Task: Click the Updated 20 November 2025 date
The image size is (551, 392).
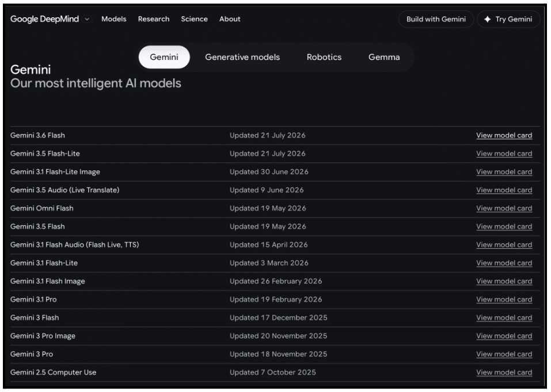Action: 278,336
